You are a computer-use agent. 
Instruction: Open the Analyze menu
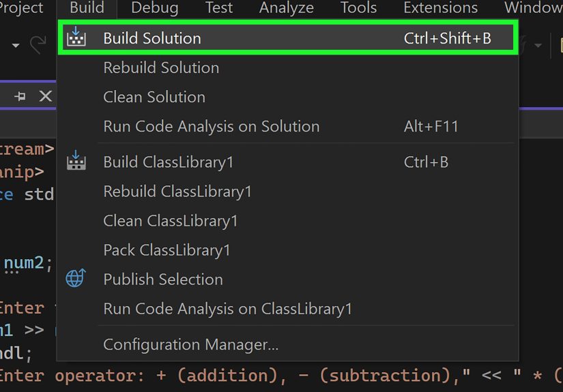pyautogui.click(x=287, y=8)
